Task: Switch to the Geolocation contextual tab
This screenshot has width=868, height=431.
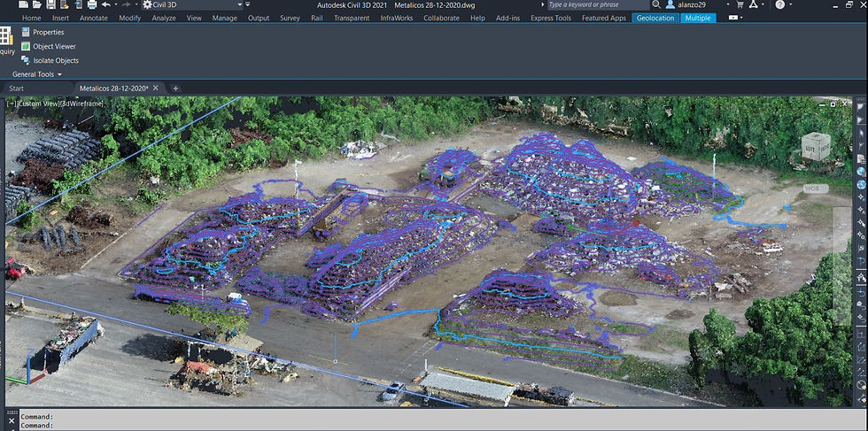Action: pyautogui.click(x=655, y=18)
